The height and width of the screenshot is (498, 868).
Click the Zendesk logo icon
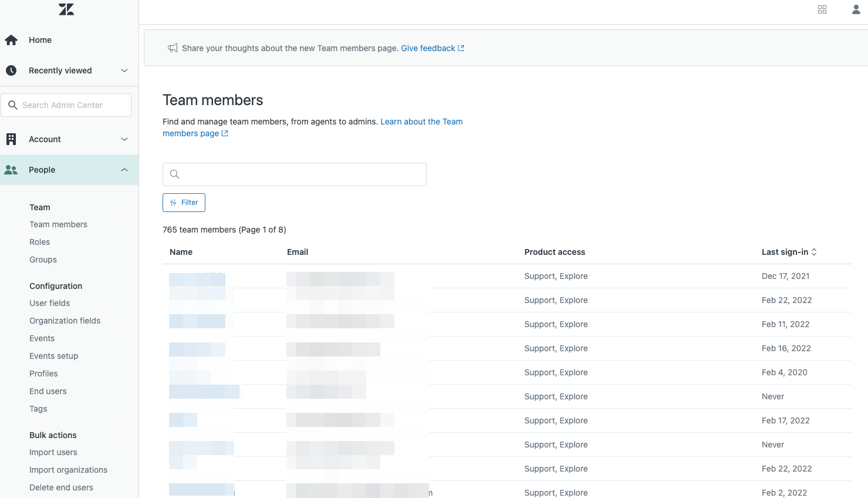66,9
